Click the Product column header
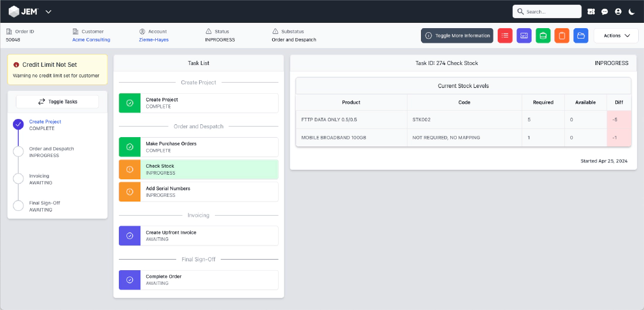The width and height of the screenshot is (644, 310). (351, 103)
